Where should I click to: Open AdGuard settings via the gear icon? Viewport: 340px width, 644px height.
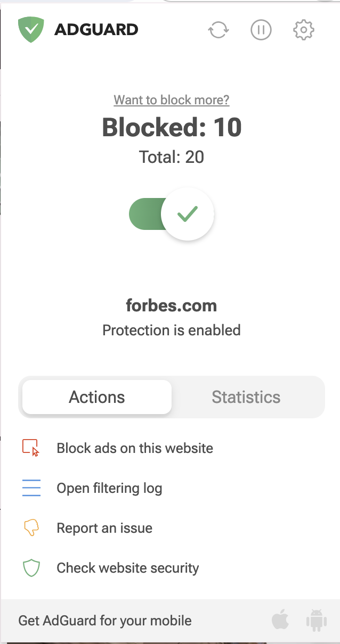point(304,30)
